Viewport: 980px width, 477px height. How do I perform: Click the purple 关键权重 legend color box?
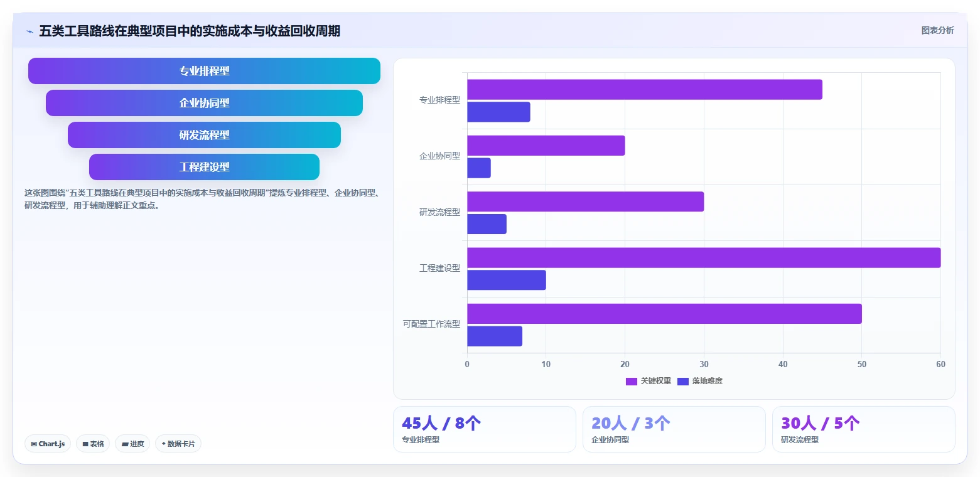(632, 382)
